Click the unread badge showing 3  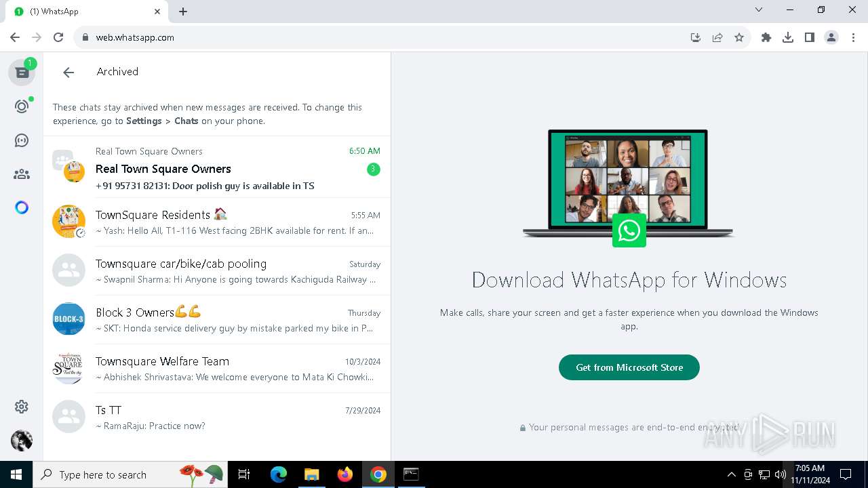click(373, 169)
